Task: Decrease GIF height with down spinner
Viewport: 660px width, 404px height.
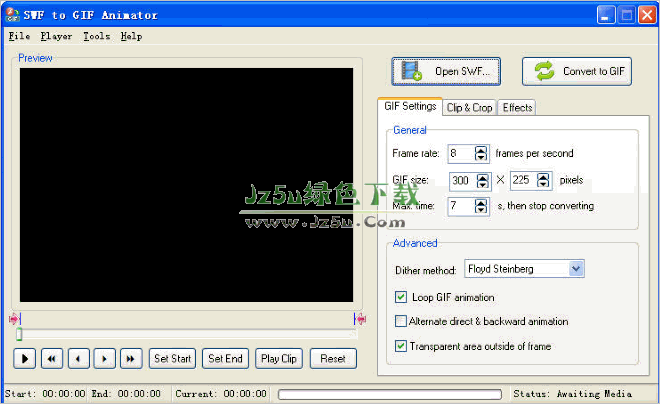Action: [x=543, y=184]
